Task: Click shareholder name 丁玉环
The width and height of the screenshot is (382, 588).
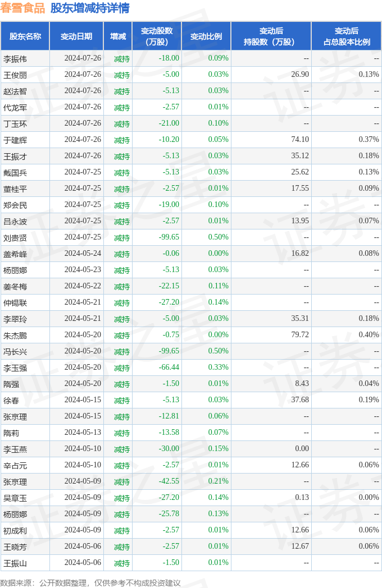Action: [x=15, y=124]
